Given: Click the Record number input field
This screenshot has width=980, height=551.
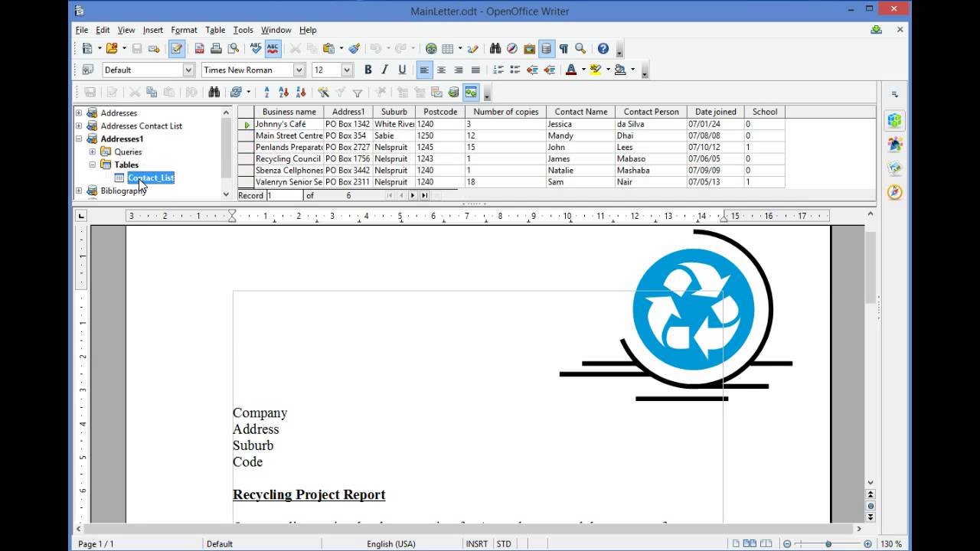Looking at the screenshot, I should pos(285,196).
